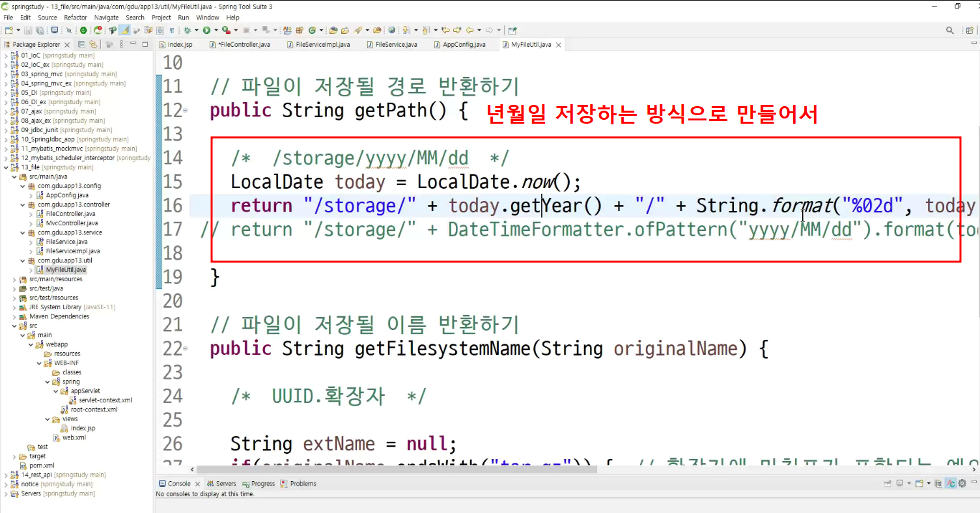The width and height of the screenshot is (980, 513).
Task: Click the Forward navigation arrow icon
Action: point(489,30)
